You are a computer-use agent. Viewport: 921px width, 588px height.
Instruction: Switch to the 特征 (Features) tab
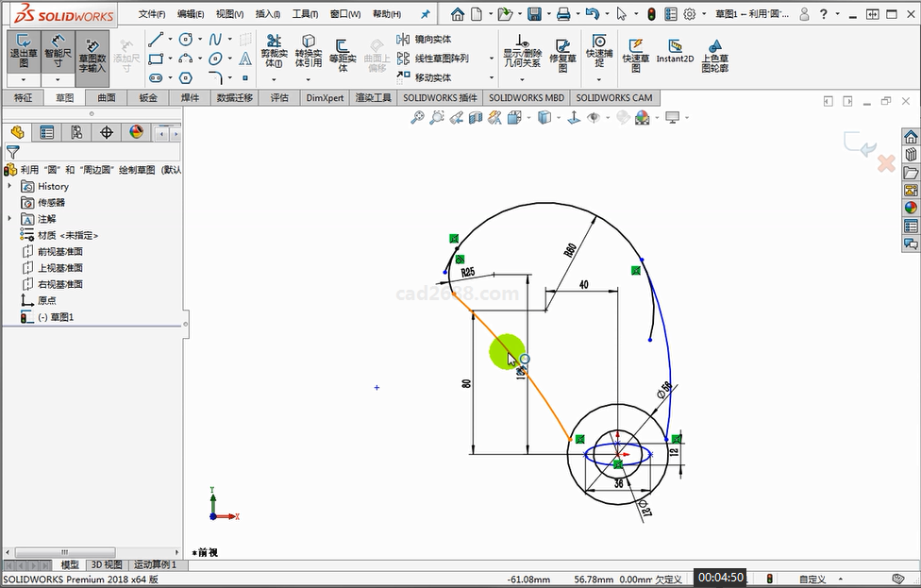[24, 98]
